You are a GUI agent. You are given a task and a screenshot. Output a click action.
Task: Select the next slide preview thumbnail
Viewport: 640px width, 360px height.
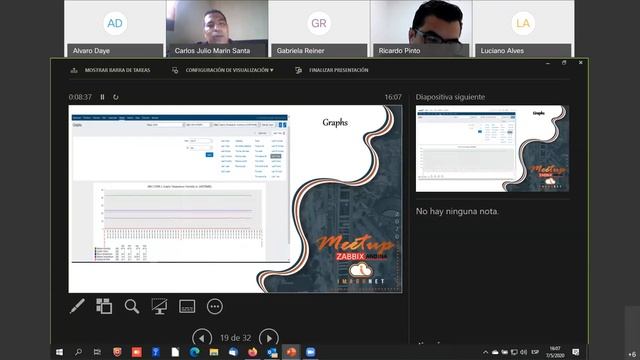click(x=492, y=149)
